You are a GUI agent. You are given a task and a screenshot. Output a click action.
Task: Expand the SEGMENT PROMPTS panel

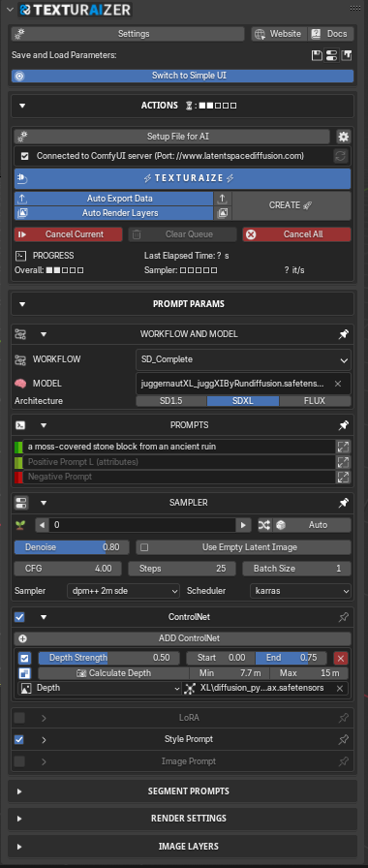(x=19, y=791)
